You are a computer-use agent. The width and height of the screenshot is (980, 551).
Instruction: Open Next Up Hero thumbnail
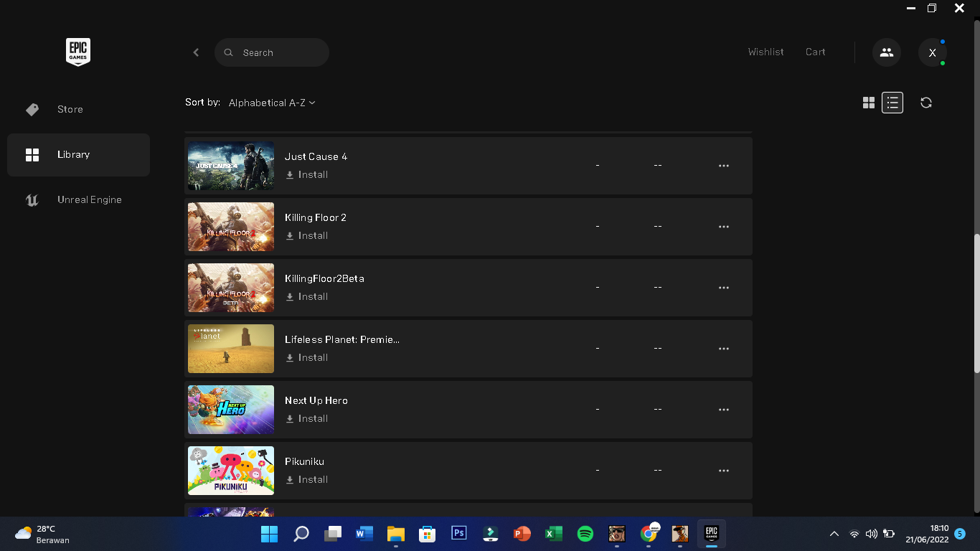(x=231, y=410)
